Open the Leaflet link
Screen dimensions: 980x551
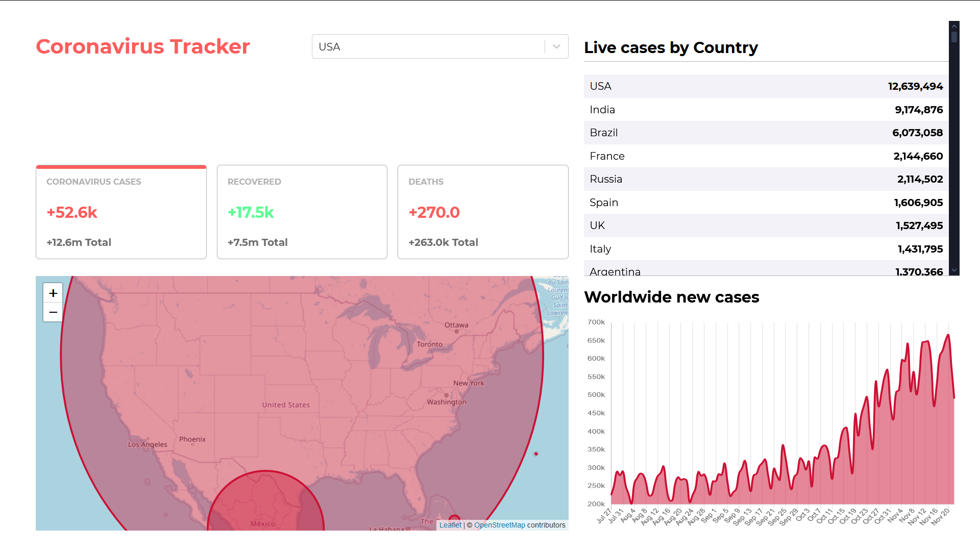point(450,525)
